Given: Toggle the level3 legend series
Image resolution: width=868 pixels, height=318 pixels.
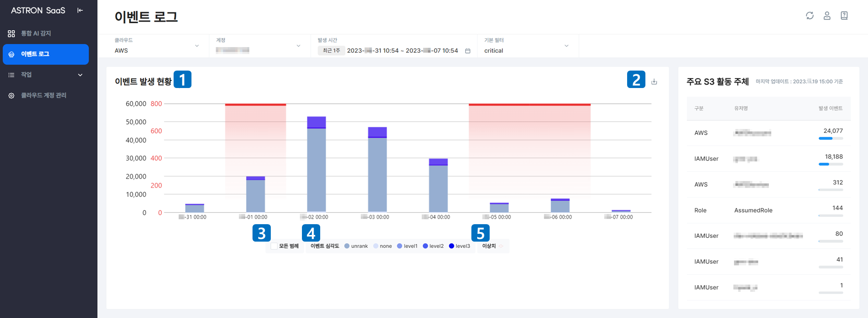Looking at the screenshot, I should (459, 246).
